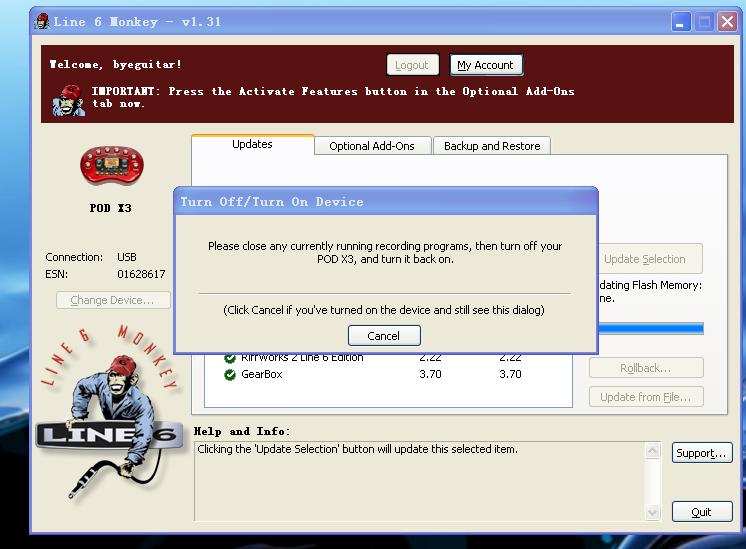This screenshot has height=549, width=746.
Task: Cancel the Turn Off/Turn On Device dialog
Action: pyautogui.click(x=384, y=336)
